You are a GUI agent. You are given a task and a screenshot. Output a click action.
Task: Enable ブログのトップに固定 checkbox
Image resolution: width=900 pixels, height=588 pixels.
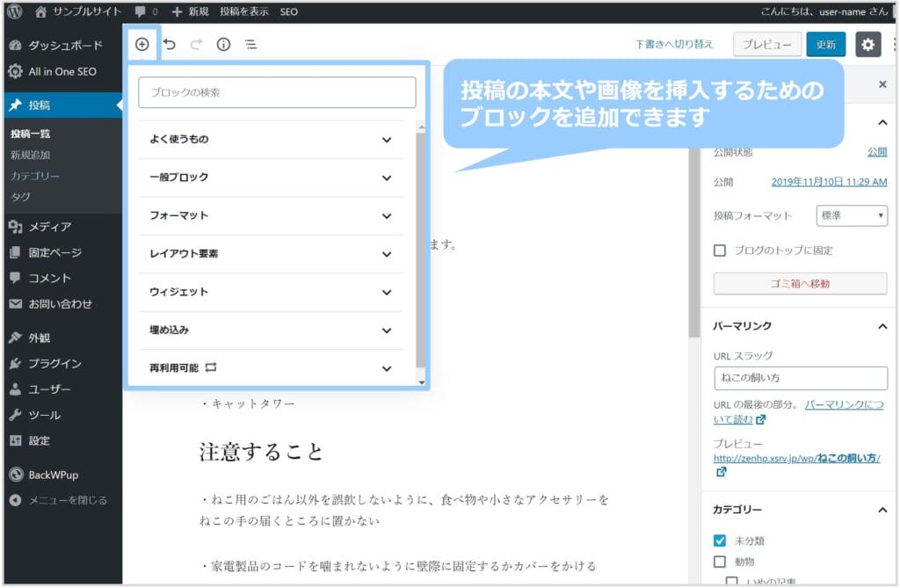(720, 250)
